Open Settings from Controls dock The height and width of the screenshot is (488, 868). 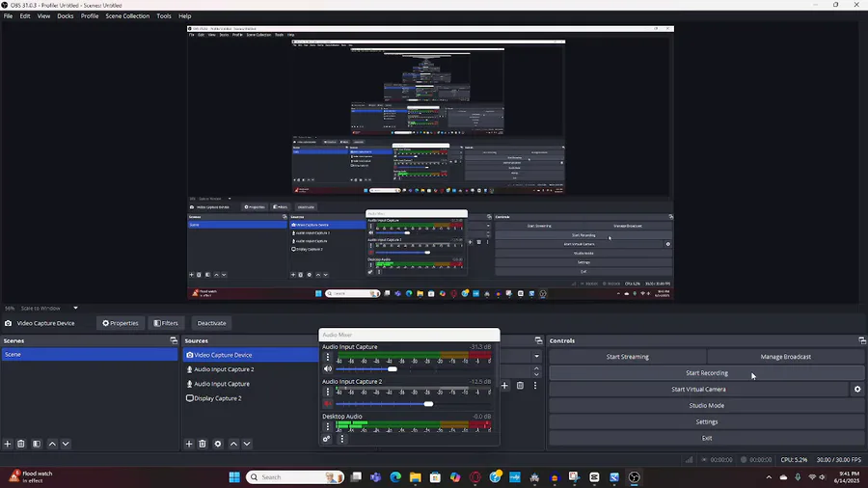pos(706,421)
